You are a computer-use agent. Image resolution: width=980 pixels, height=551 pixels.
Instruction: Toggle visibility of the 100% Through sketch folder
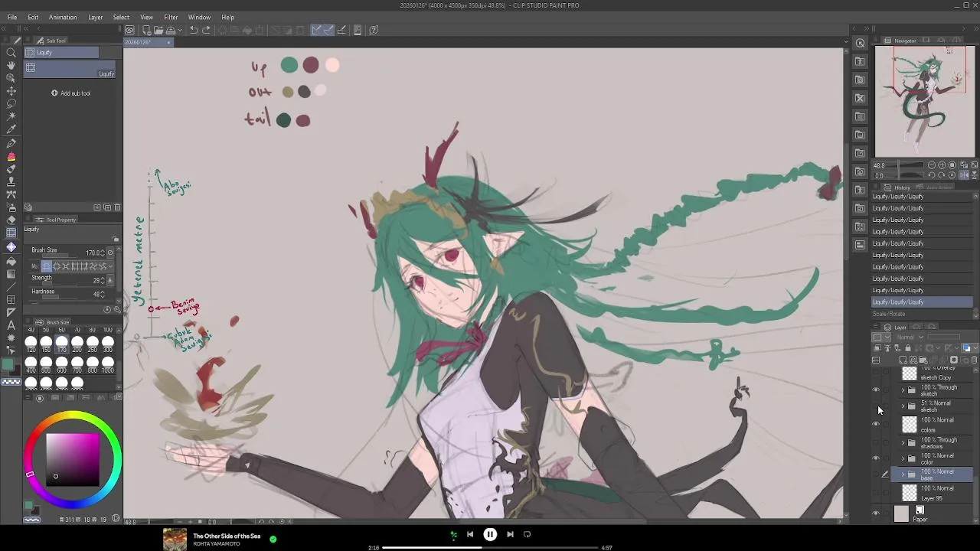point(876,390)
